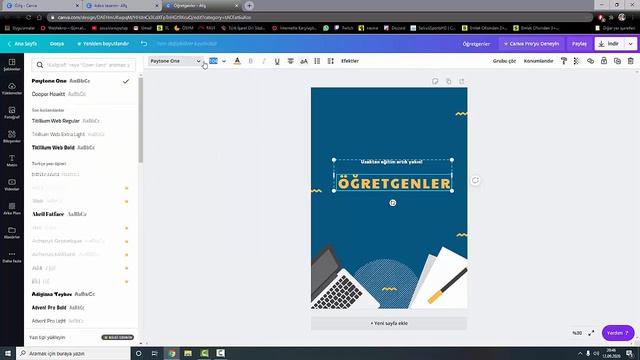Expand the font size dropdown arrow
Screen dimensions: 640x360
[x=224, y=61]
